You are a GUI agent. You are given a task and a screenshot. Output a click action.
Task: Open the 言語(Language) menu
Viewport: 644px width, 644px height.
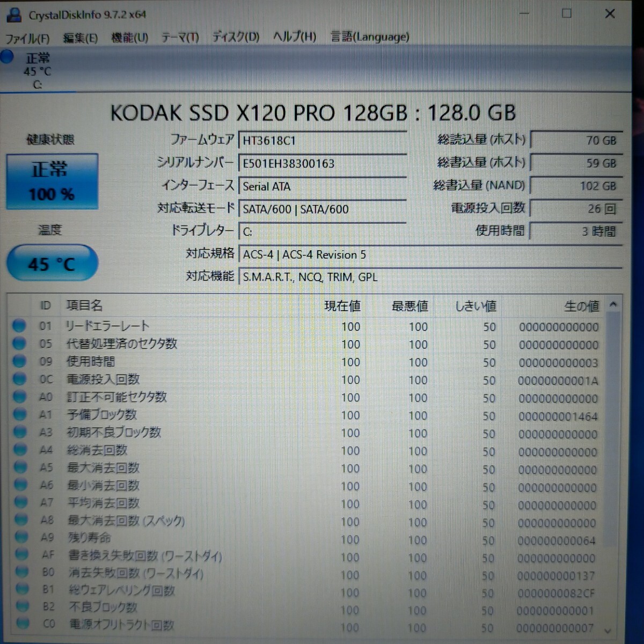(x=369, y=37)
